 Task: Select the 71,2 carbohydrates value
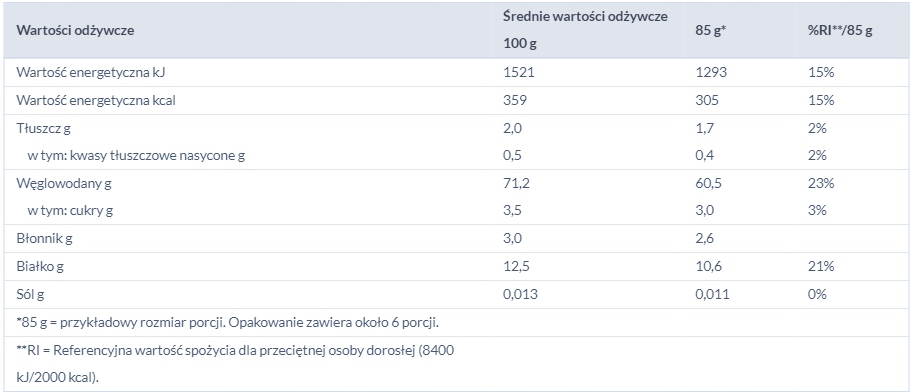(516, 184)
